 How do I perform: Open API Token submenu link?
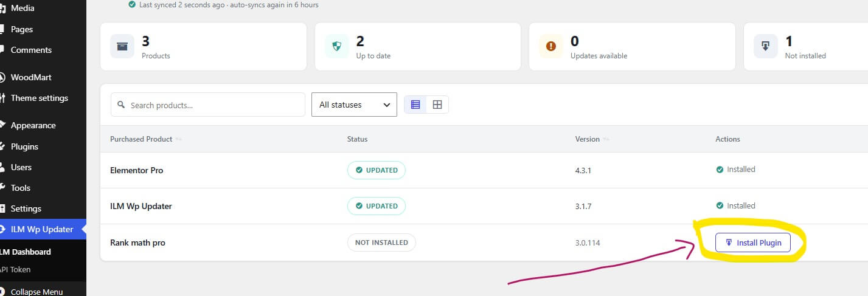tap(16, 269)
